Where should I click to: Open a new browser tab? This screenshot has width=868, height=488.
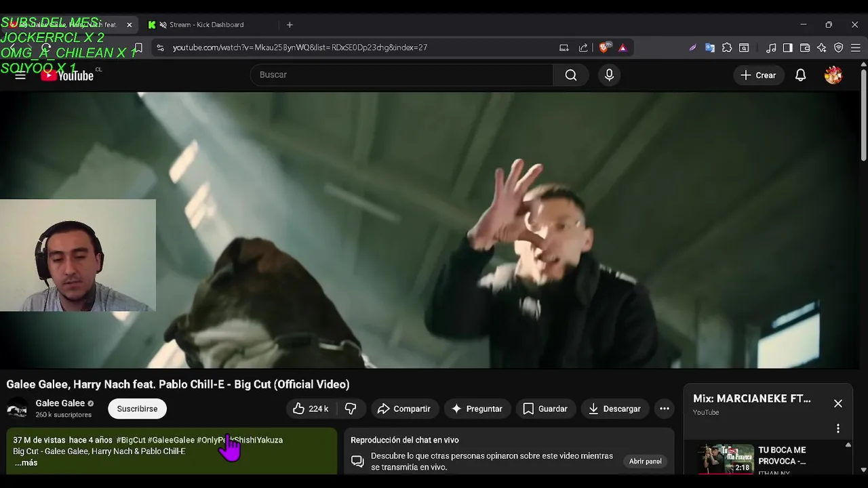click(290, 24)
